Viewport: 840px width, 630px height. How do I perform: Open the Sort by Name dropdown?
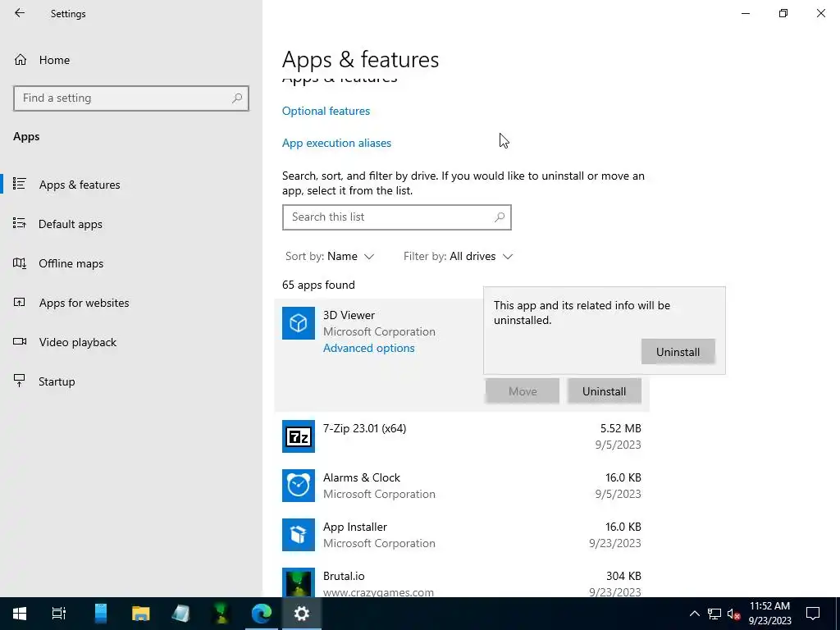click(x=330, y=257)
